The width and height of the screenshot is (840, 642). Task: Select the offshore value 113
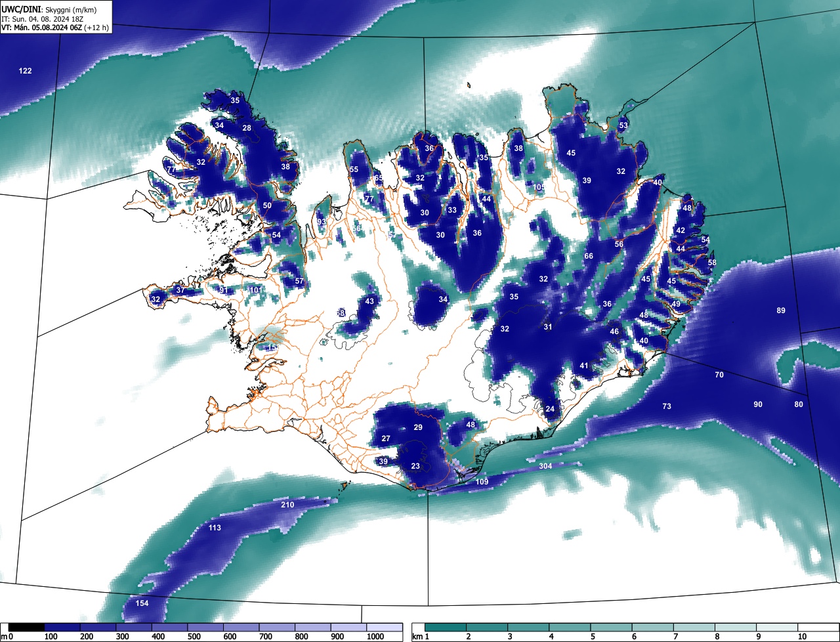tap(215, 528)
